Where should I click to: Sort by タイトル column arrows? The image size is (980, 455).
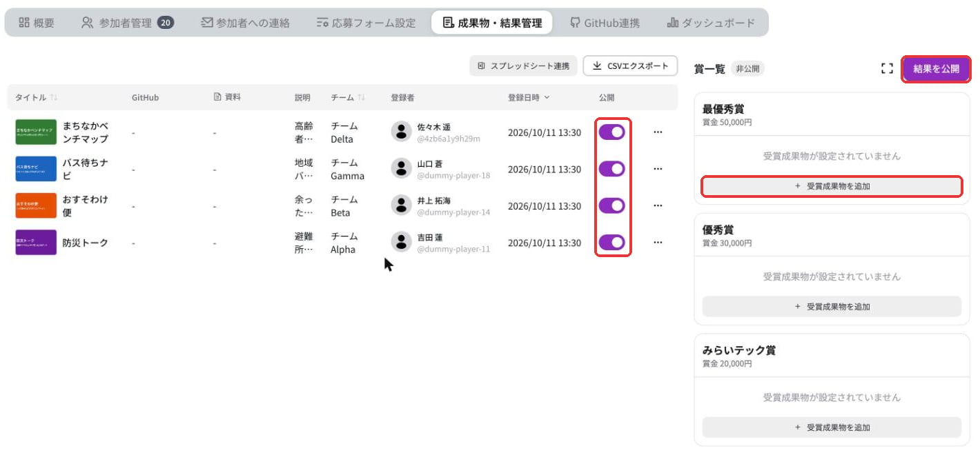tap(54, 98)
